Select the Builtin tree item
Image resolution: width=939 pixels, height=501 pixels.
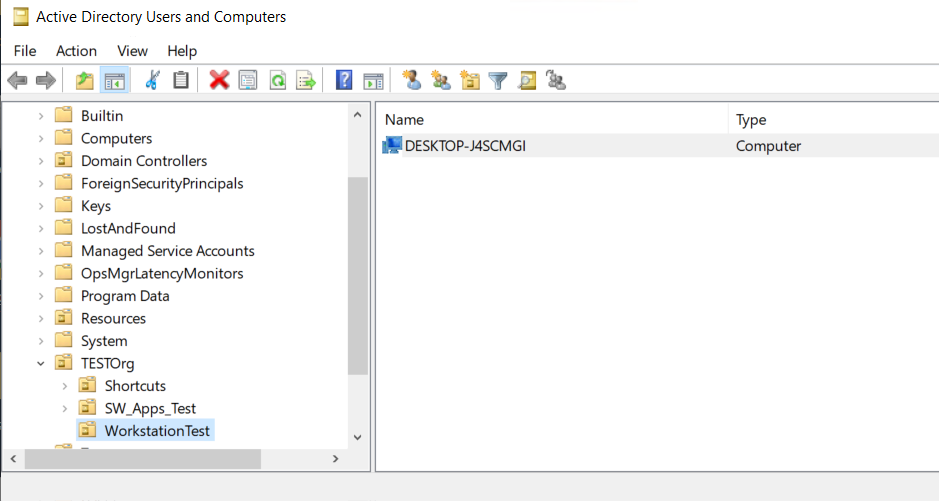click(102, 116)
